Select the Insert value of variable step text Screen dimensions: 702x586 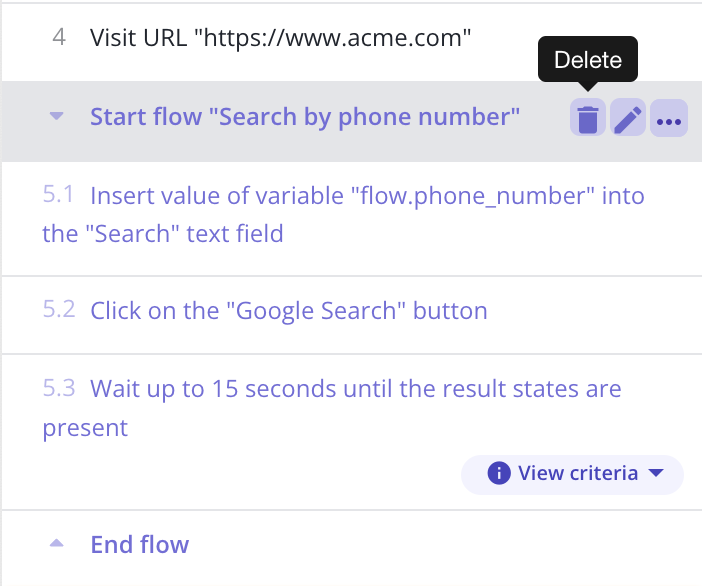(x=366, y=196)
